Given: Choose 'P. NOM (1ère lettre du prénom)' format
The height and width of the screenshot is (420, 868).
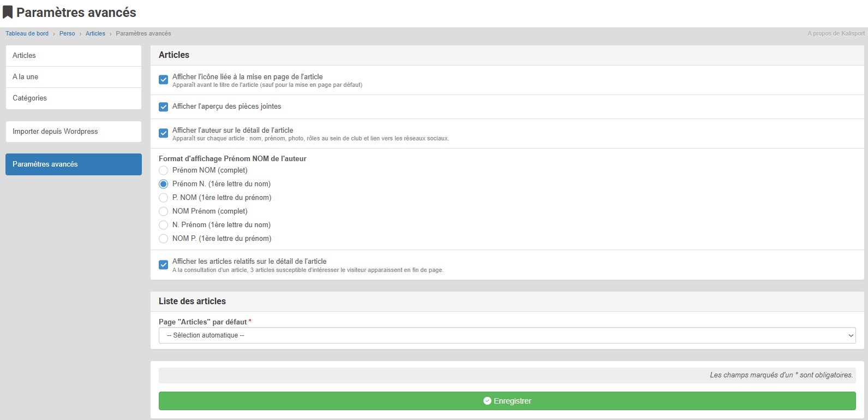Looking at the screenshot, I should pos(163,198).
